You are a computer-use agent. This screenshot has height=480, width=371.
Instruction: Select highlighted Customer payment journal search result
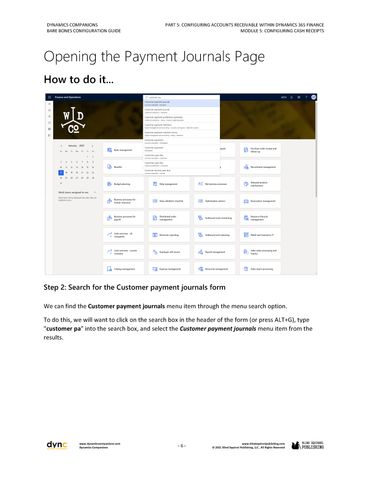pyautogui.click(x=181, y=103)
